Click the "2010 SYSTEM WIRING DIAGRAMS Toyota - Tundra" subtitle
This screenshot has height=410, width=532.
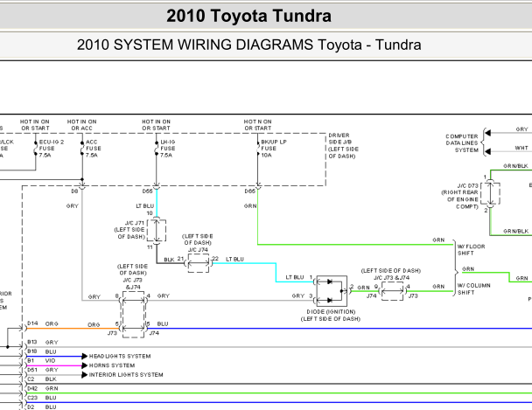coord(249,45)
